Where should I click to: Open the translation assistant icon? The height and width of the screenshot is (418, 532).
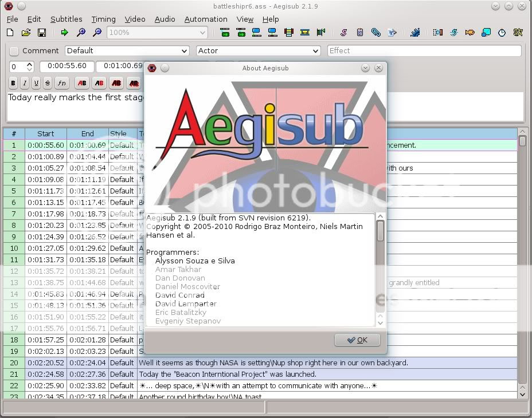[x=470, y=33]
